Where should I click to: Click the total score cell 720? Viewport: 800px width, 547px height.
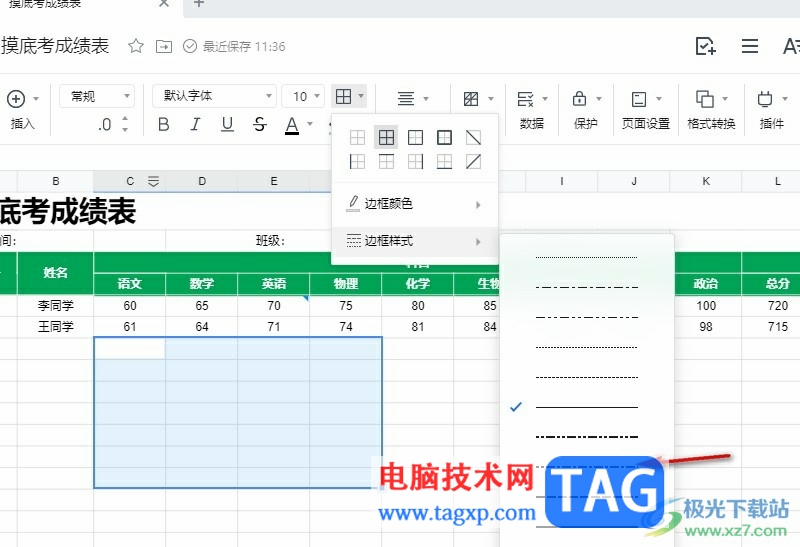tap(771, 306)
